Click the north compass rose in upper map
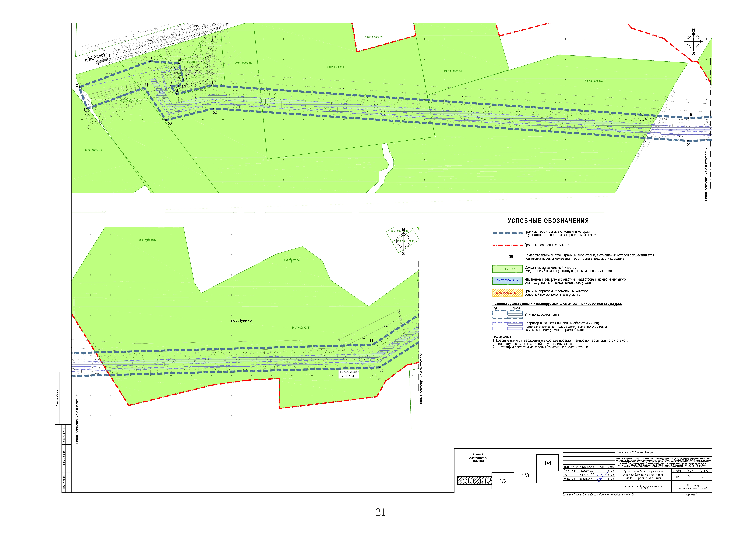Screen dimensions: 756x534 click(x=693, y=41)
